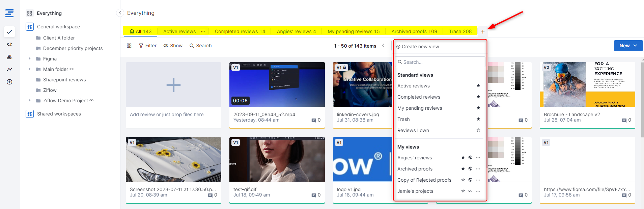
Task: Switch to the My pending reviews 15 tab
Action: [x=354, y=31]
